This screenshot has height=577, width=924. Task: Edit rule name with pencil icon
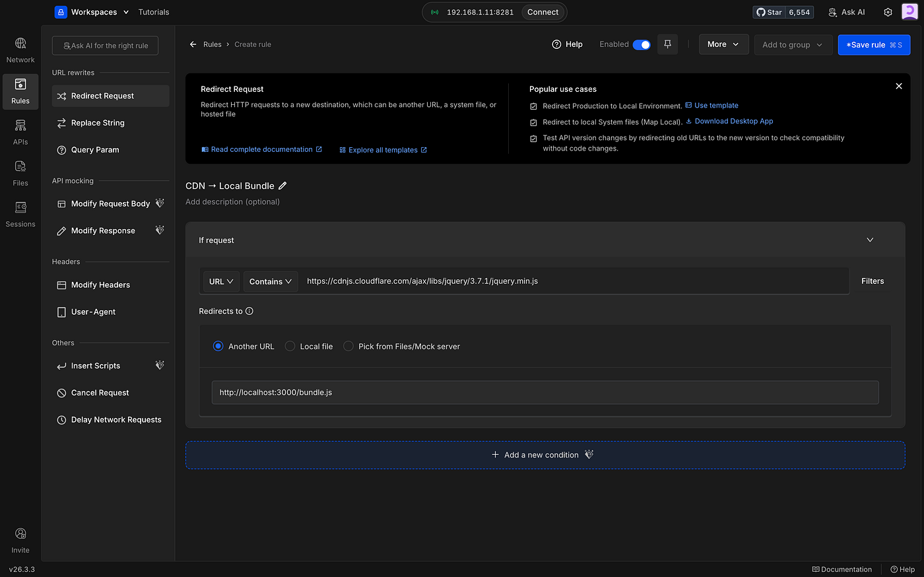click(282, 186)
